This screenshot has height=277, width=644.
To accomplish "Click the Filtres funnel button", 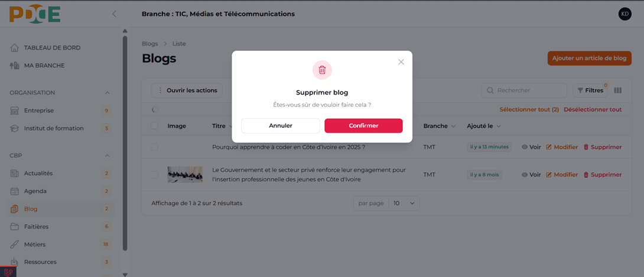I will tap(590, 90).
